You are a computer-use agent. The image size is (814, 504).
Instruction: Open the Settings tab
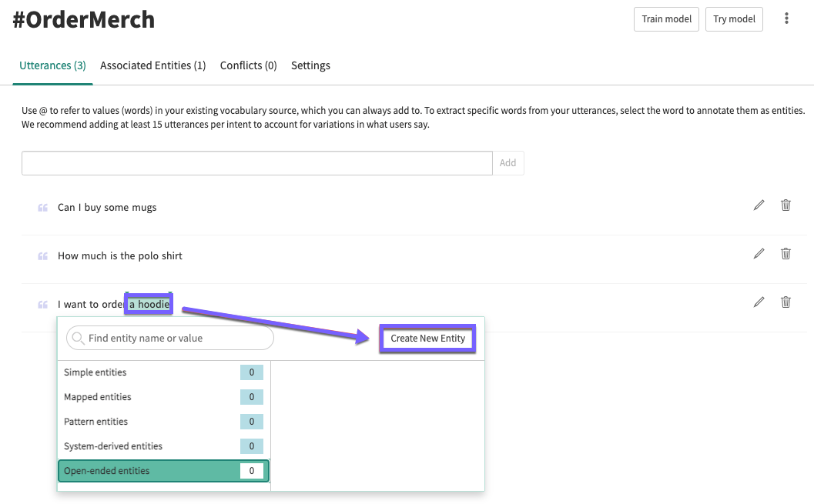coord(310,66)
